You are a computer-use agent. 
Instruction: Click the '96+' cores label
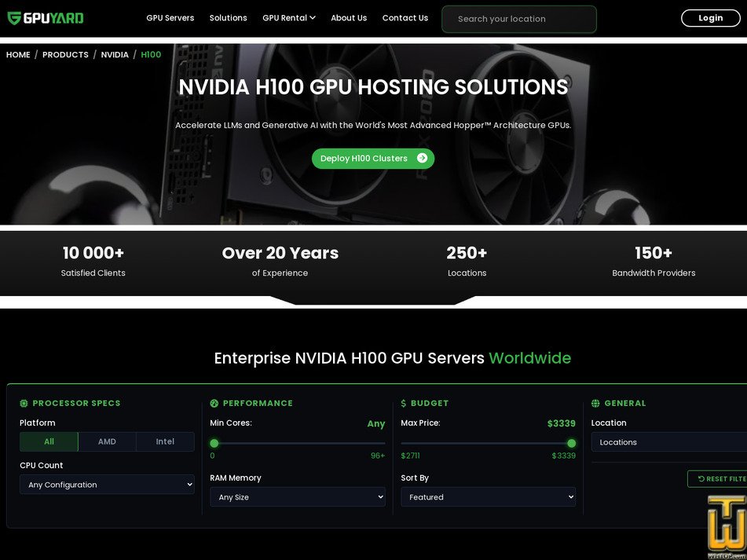378,456
